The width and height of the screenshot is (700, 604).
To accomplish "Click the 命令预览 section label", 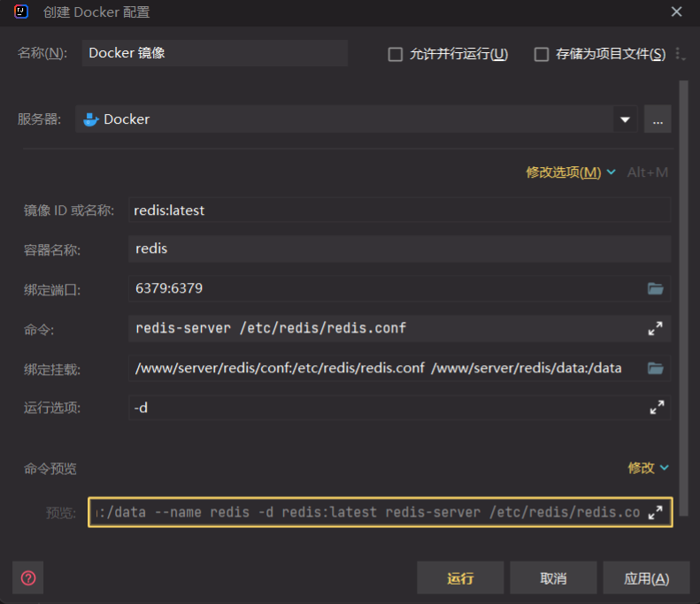I will point(50,469).
